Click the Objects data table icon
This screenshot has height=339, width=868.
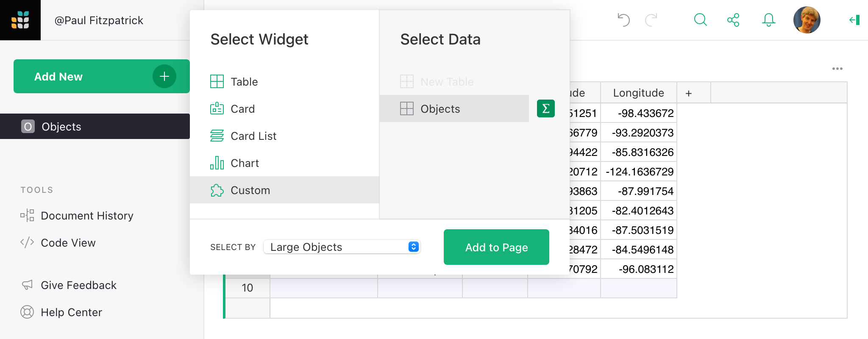[x=407, y=108]
